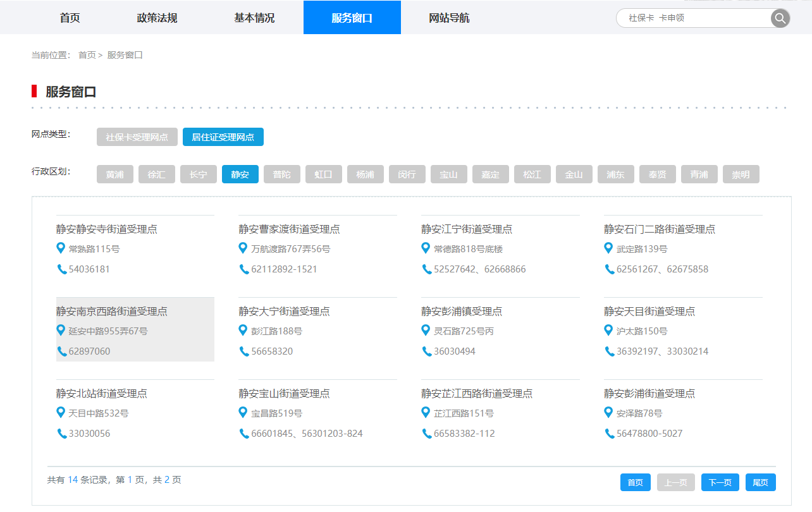
Task: Click phone icon beside 62112892-1521
Action: tap(244, 269)
